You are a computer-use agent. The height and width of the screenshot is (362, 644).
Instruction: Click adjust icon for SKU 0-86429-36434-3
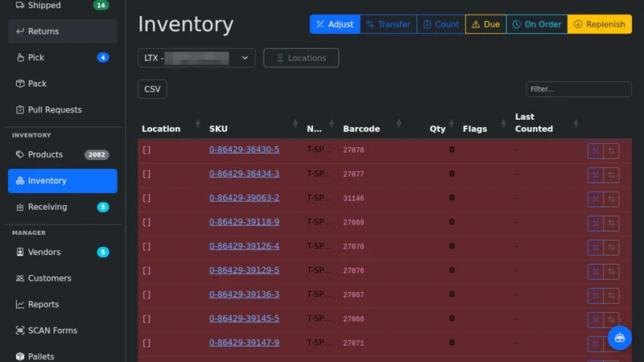[x=596, y=175]
